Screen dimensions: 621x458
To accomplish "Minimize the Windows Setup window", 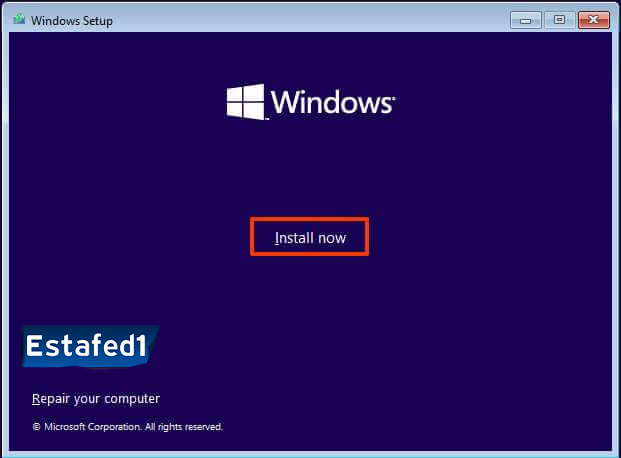I will (x=526, y=20).
